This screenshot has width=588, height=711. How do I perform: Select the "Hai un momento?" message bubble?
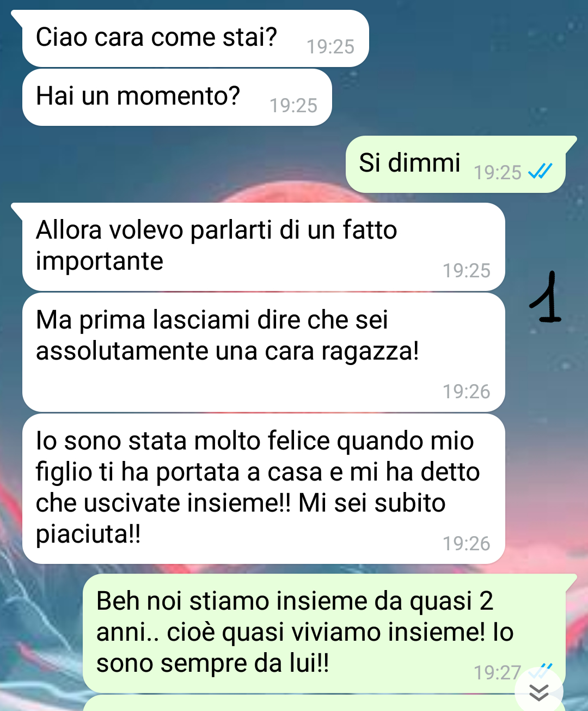click(x=177, y=98)
